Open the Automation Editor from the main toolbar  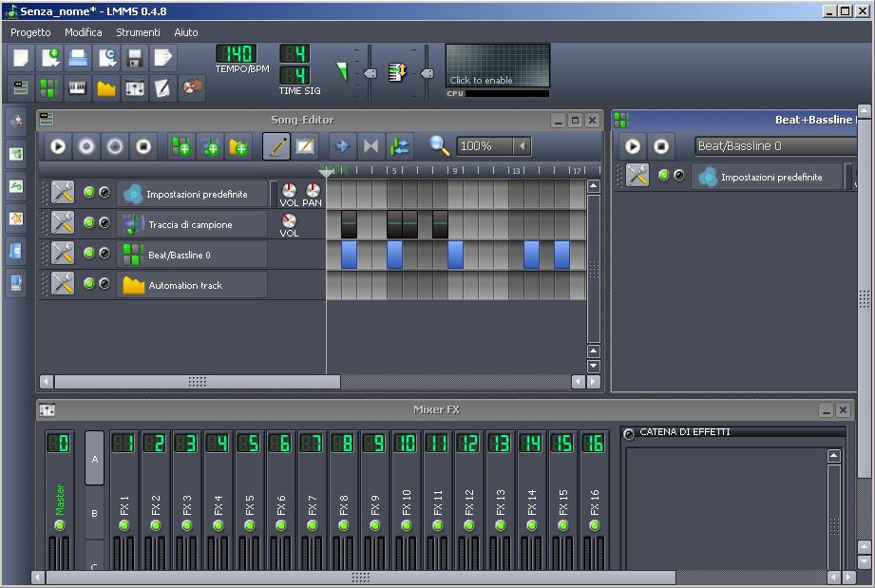(x=106, y=88)
